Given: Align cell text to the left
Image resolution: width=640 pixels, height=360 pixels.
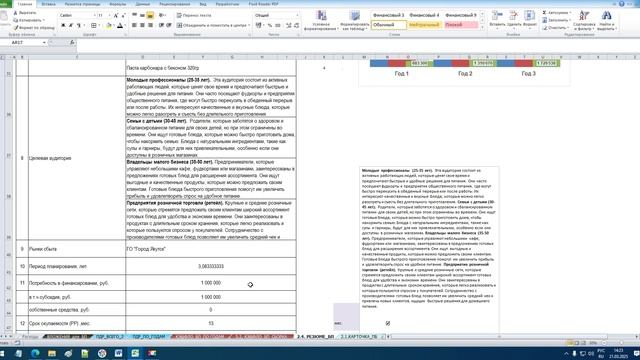Looking at the screenshot, I should [134, 25].
